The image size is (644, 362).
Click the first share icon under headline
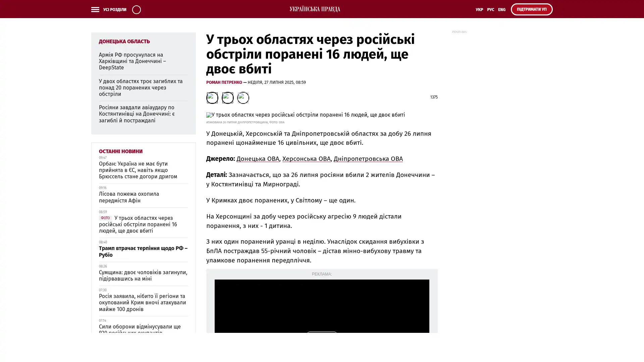[212, 98]
